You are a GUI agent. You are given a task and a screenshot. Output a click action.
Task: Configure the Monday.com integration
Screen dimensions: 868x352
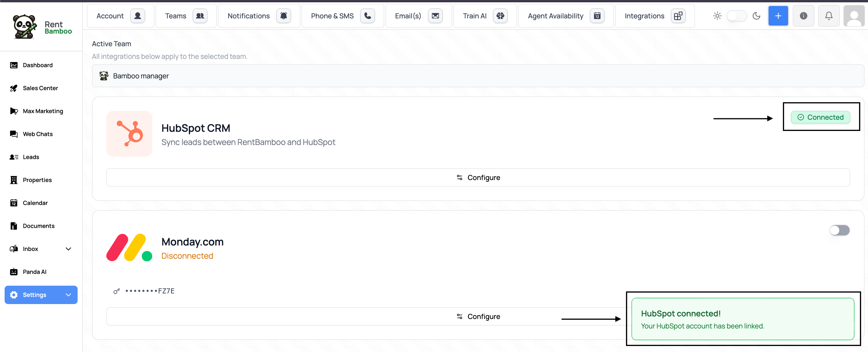pos(478,316)
